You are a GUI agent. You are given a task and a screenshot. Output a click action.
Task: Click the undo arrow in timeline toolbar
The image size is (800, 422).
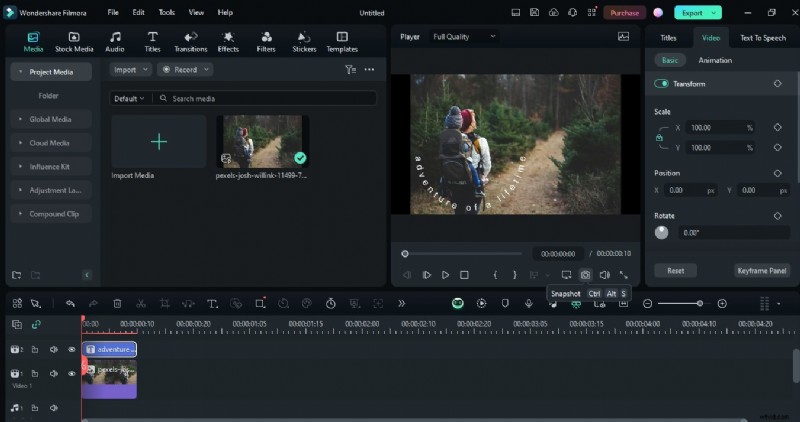(70, 303)
